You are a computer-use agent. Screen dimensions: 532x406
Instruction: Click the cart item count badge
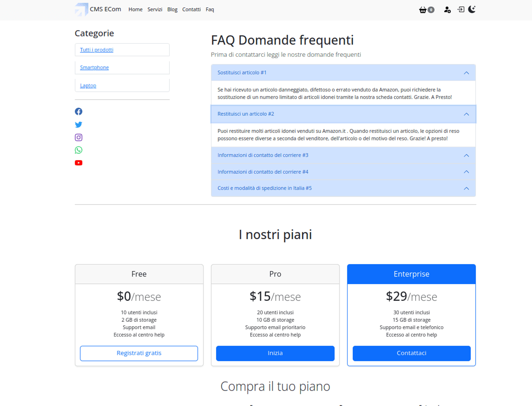point(431,10)
